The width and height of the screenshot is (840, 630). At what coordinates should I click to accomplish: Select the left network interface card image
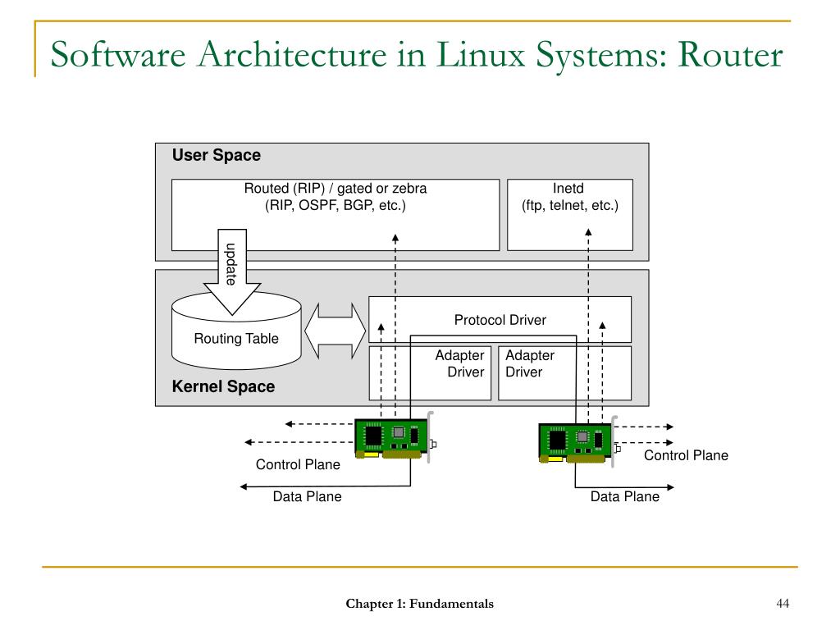tap(392, 439)
